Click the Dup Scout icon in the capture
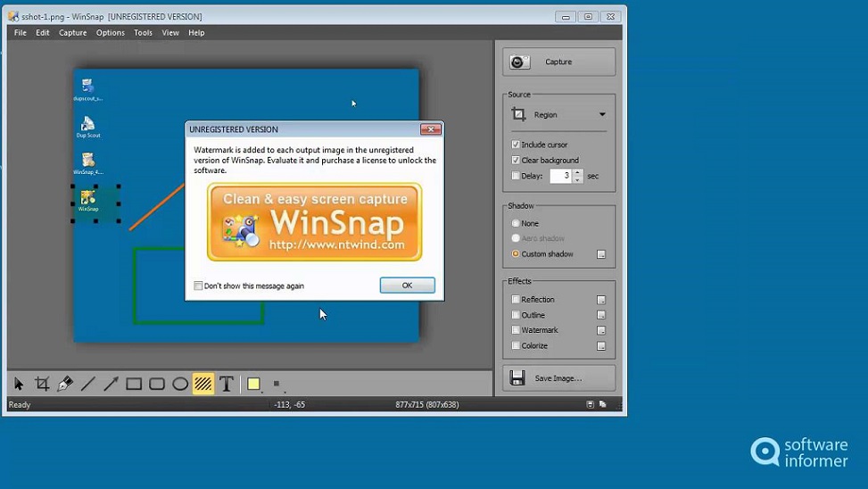Image resolution: width=868 pixels, height=489 pixels. 88,127
